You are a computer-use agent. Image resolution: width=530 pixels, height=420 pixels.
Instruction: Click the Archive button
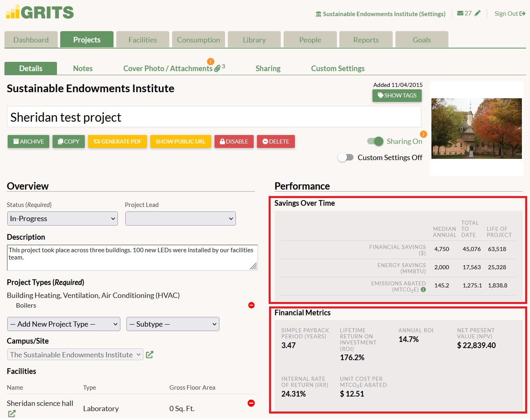point(28,141)
